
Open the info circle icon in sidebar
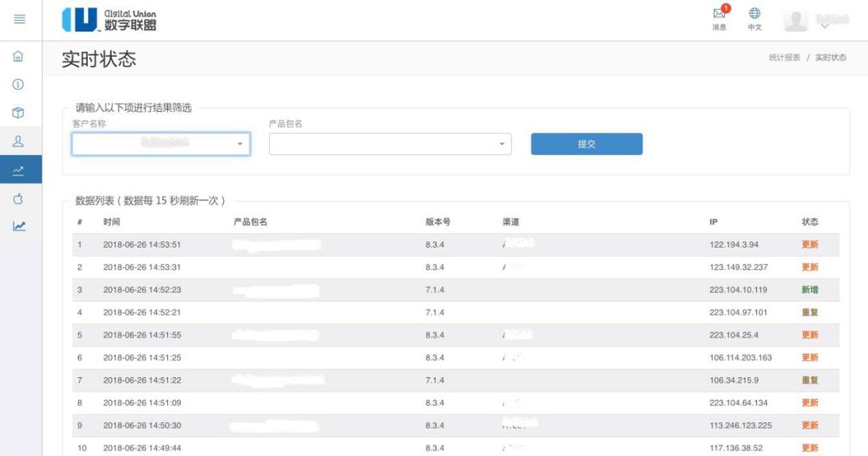tap(18, 84)
